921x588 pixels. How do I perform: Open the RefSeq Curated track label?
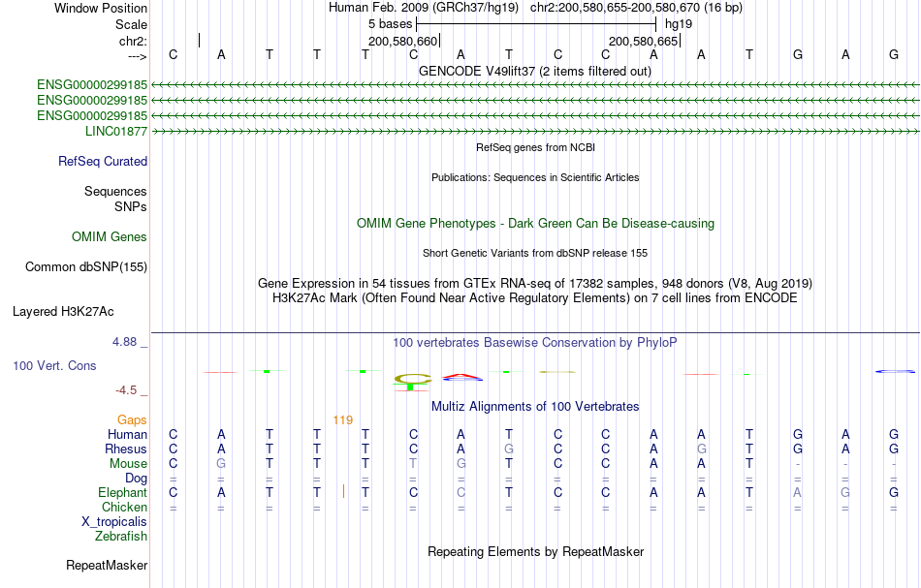tap(103, 162)
